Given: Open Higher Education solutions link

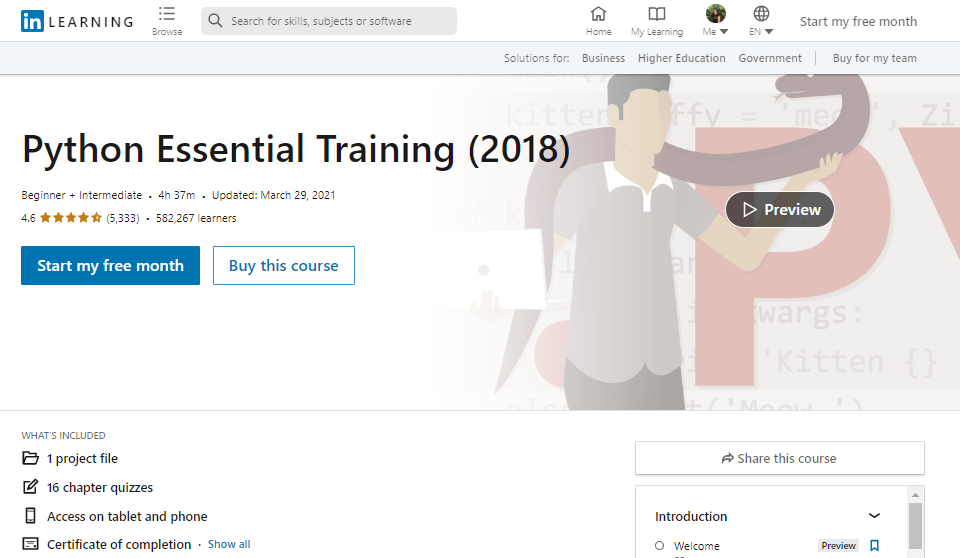Looking at the screenshot, I should pyautogui.click(x=681, y=58).
